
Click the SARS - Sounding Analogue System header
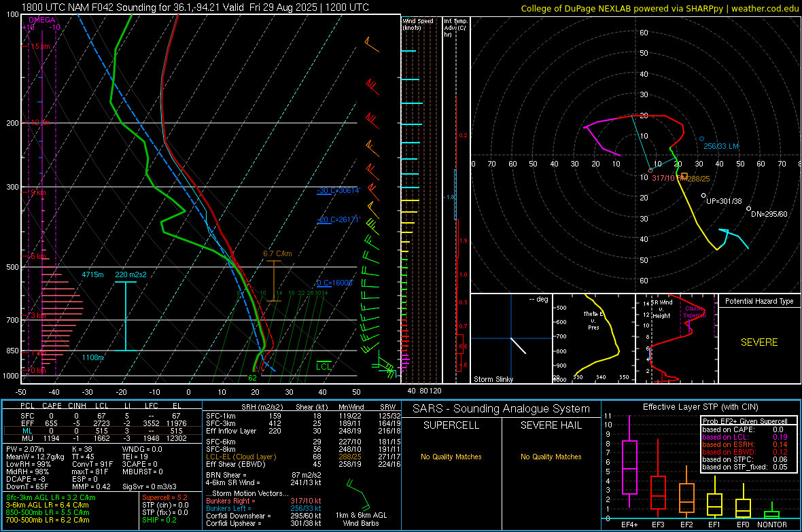coord(502,409)
